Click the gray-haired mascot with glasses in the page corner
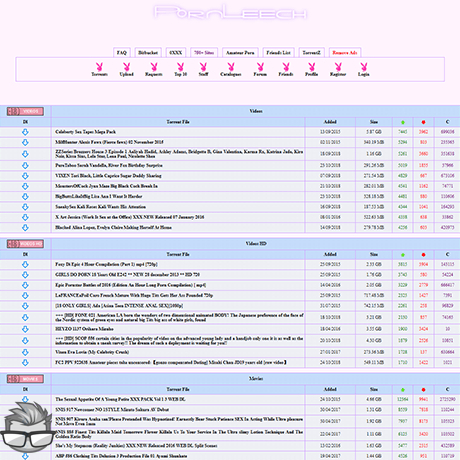This screenshot has width=460, height=460. click(x=26, y=427)
